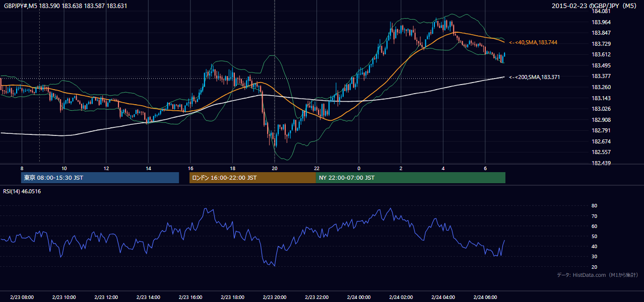Click hour label 8 under price chart
Image resolution: width=644 pixels, height=302 pixels.
[22, 168]
